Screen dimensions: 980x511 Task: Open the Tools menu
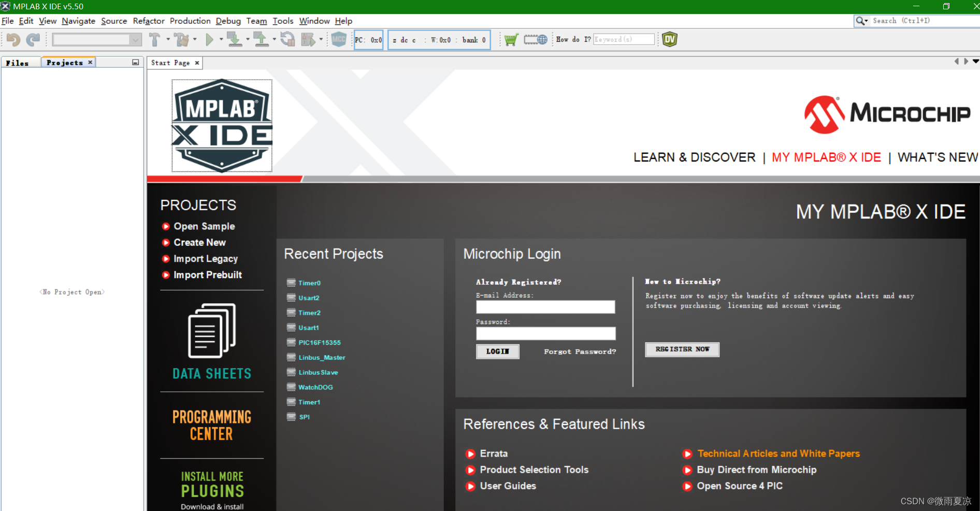pos(283,21)
